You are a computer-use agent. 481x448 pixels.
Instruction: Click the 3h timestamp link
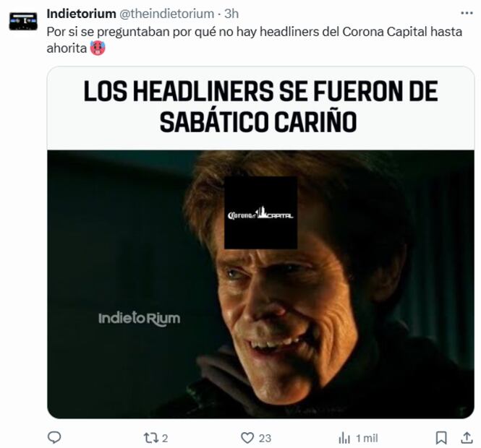[231, 14]
